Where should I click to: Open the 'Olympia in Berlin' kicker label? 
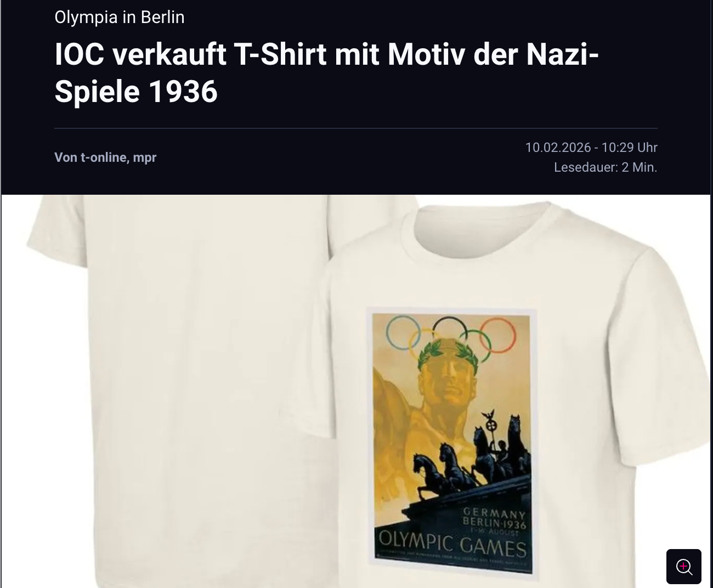point(120,17)
